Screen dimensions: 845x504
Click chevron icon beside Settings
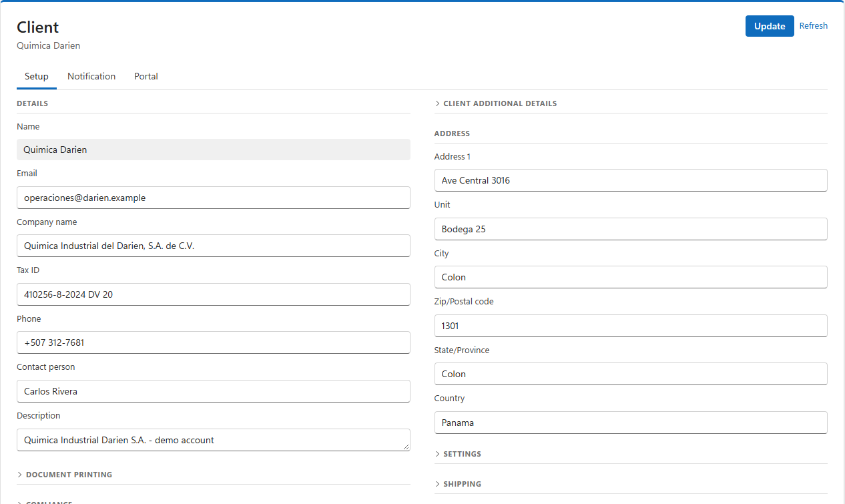(x=438, y=454)
